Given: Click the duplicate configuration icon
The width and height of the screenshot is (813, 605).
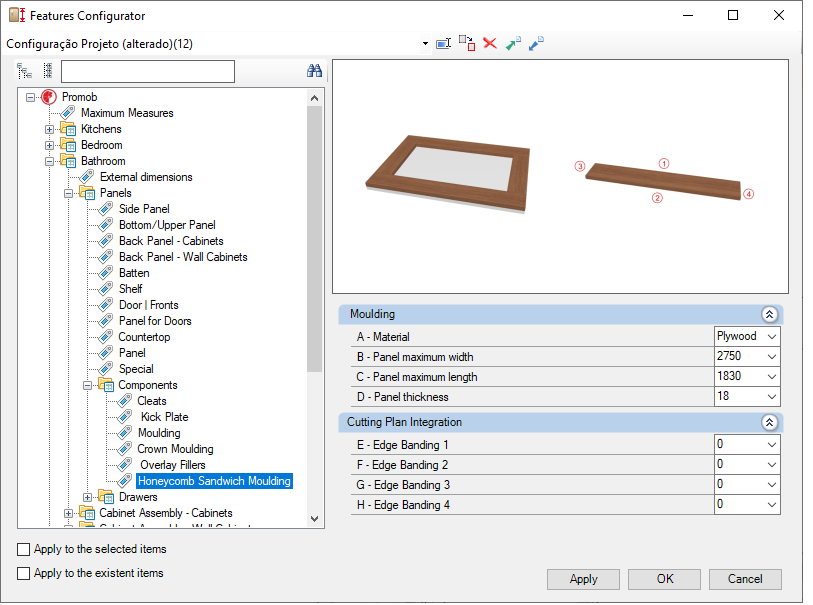Looking at the screenshot, I should (x=467, y=44).
